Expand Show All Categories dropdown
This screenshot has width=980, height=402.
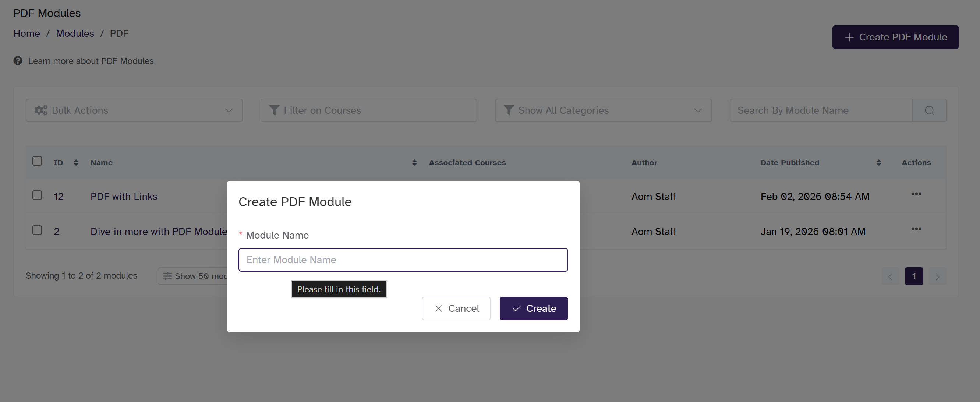[603, 110]
